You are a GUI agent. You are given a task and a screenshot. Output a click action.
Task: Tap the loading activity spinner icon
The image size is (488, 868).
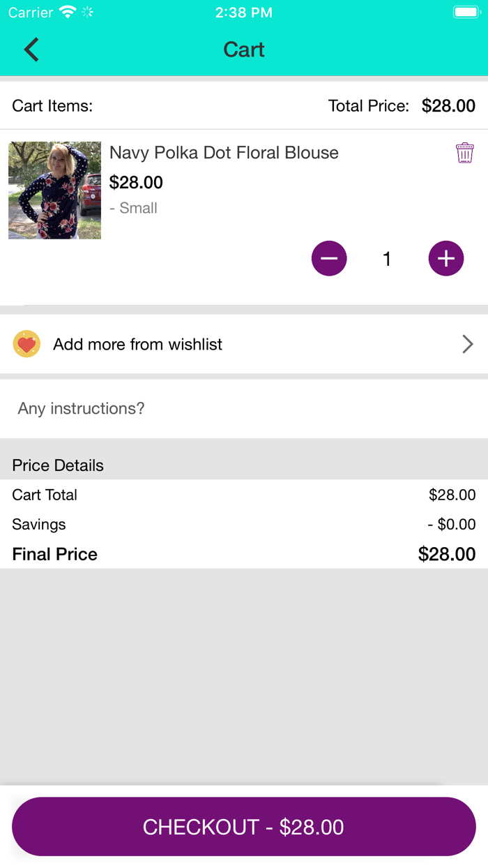87,12
